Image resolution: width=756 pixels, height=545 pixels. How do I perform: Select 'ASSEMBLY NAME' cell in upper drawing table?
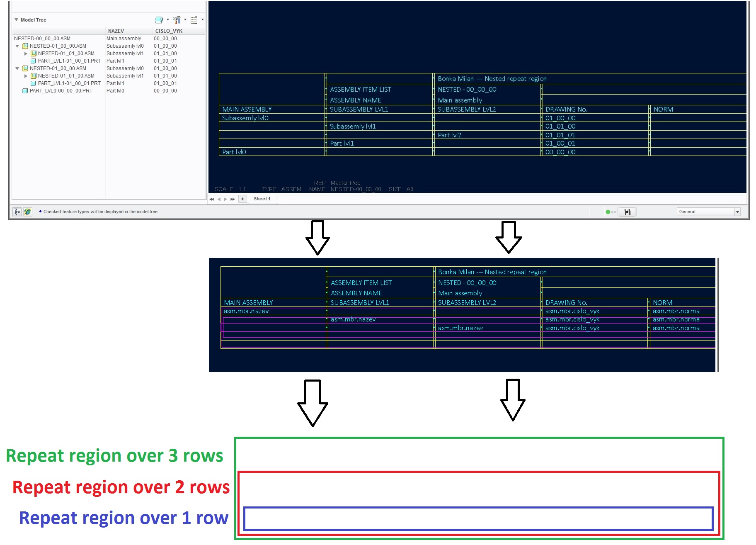[356, 100]
